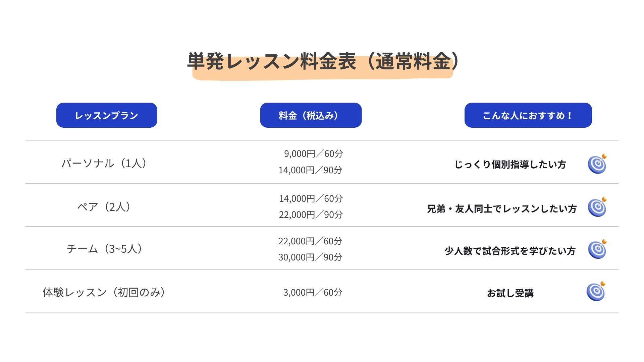
Task: Select the パーソナル（1人） plan label
Action: [104, 163]
